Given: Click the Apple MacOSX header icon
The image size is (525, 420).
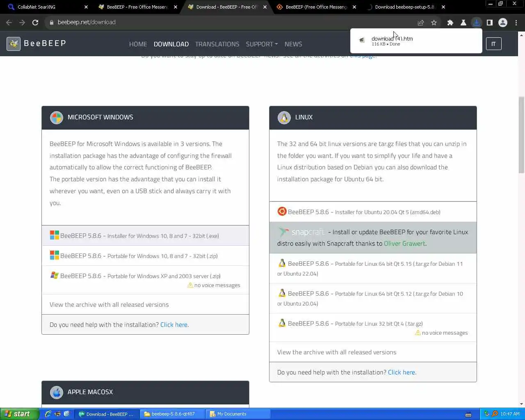Looking at the screenshot, I should [x=56, y=392].
